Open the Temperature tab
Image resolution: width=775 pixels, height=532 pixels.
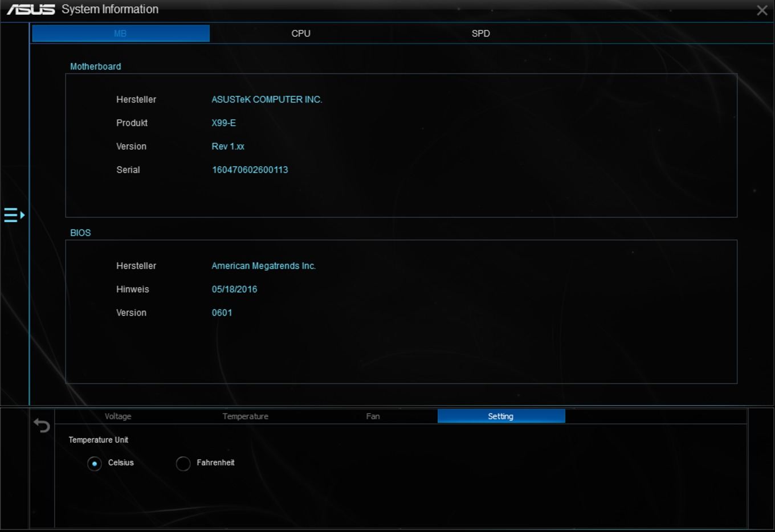(x=245, y=416)
